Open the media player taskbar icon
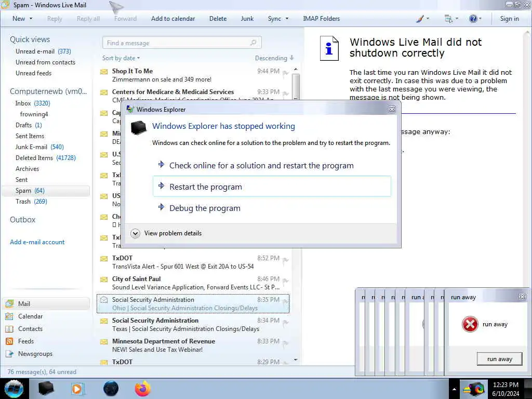This screenshot has width=532, height=399. pyautogui.click(x=77, y=389)
